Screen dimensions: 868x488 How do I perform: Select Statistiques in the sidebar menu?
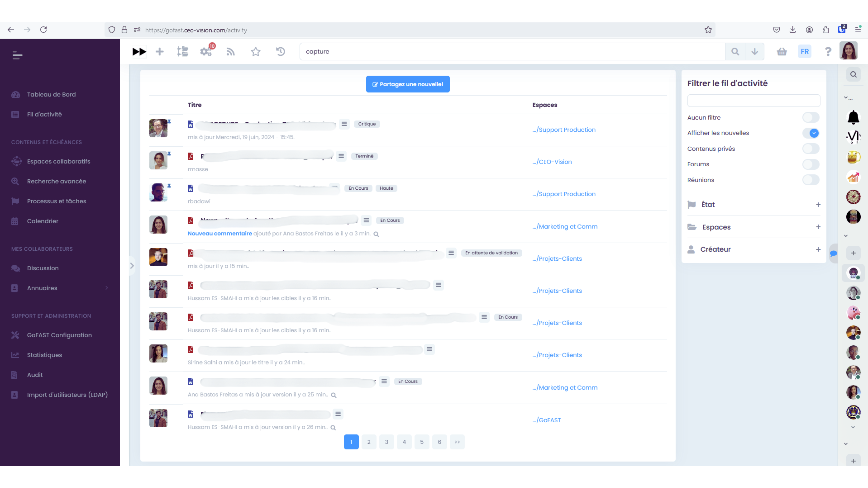[44, 355]
